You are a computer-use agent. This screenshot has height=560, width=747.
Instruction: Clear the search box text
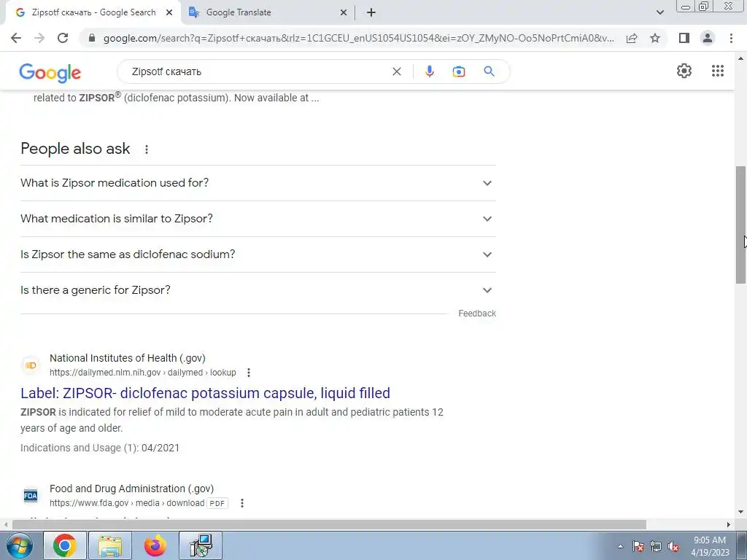[396, 71]
